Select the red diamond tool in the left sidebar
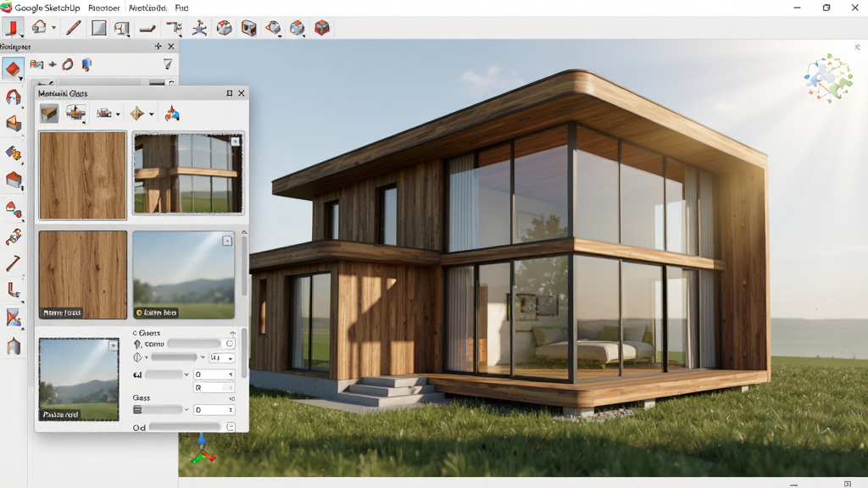868x488 pixels. click(13, 69)
